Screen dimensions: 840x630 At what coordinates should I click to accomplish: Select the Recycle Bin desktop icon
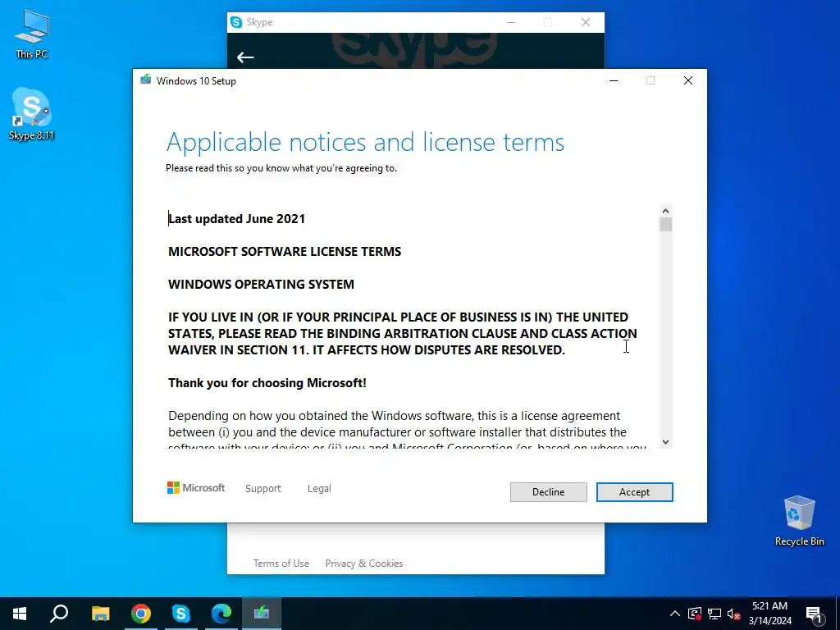click(799, 521)
